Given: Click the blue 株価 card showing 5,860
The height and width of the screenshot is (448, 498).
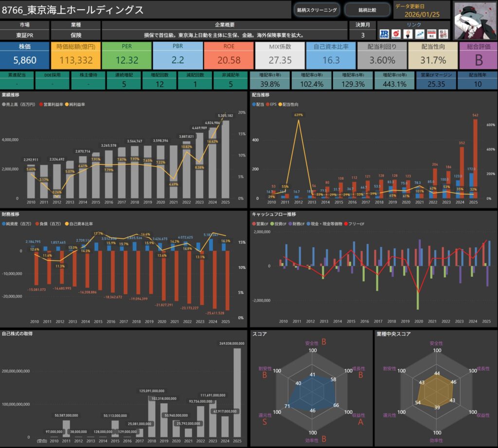Looking at the screenshot, I should coord(24,54).
